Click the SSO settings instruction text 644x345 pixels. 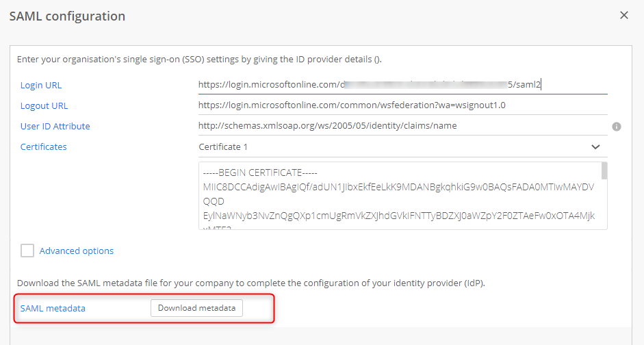[x=198, y=60]
